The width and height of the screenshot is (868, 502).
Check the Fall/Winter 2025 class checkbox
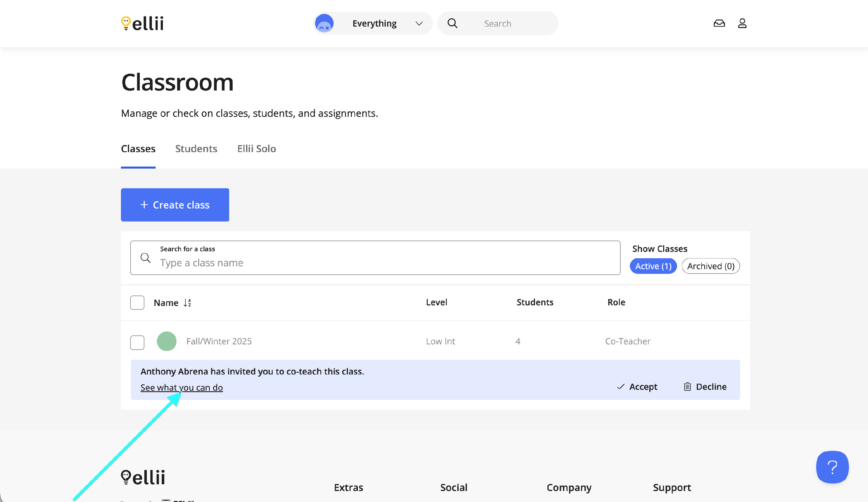137,342
